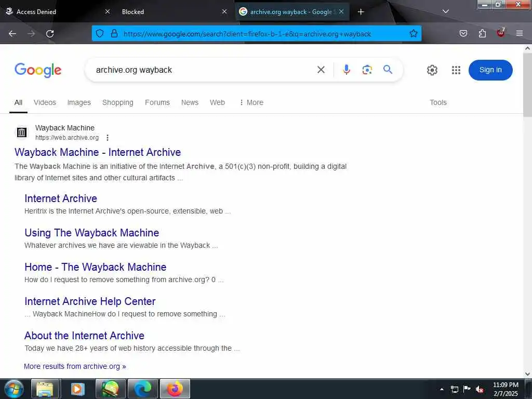This screenshot has height=399, width=532.
Task: Bookmark this page with the star icon
Action: pos(413,33)
